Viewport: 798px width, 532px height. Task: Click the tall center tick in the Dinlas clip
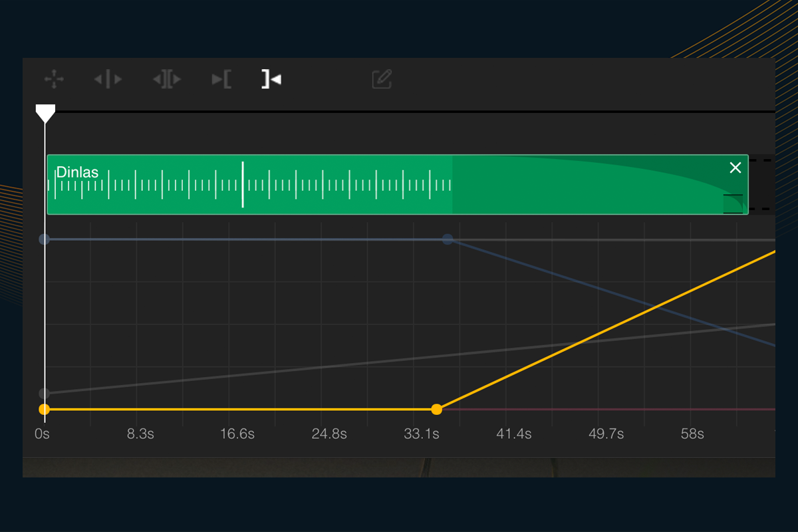pyautogui.click(x=243, y=184)
